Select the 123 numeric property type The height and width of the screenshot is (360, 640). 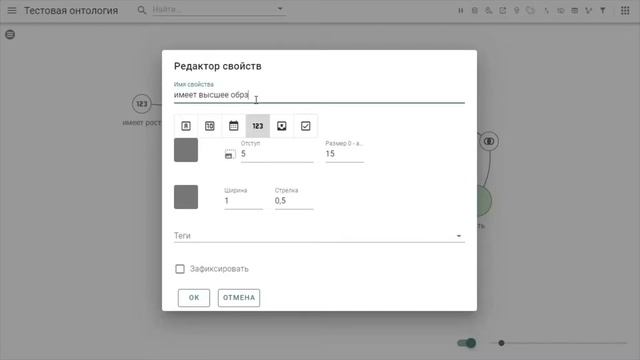[x=258, y=126]
